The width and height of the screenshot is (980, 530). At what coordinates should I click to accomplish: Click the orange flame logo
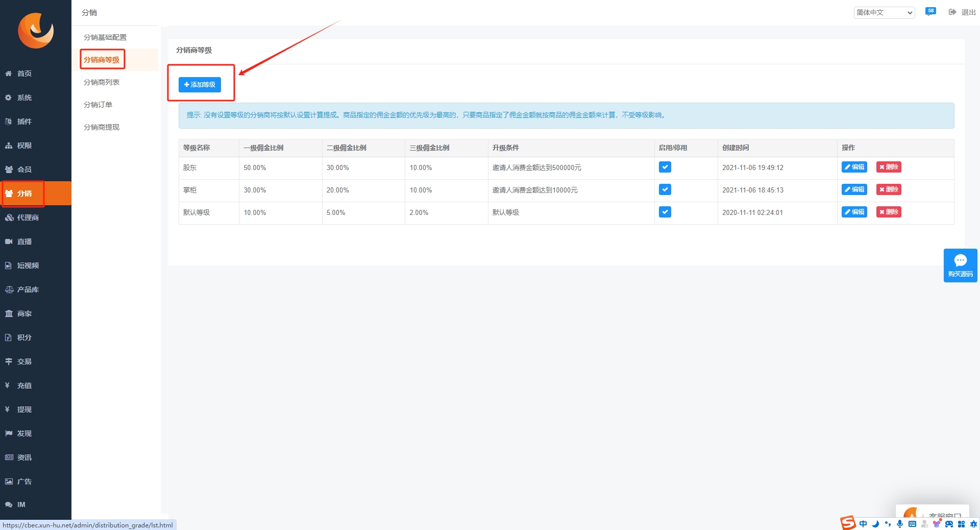[x=36, y=31]
